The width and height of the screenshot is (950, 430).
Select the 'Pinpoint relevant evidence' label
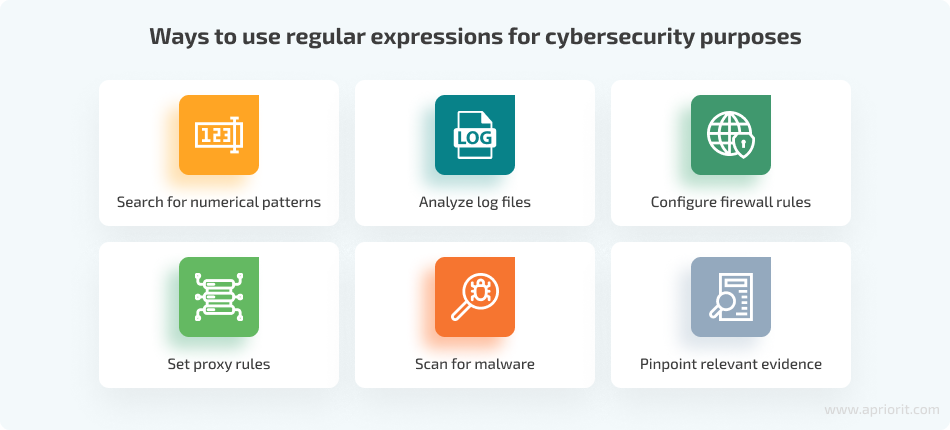click(730, 364)
